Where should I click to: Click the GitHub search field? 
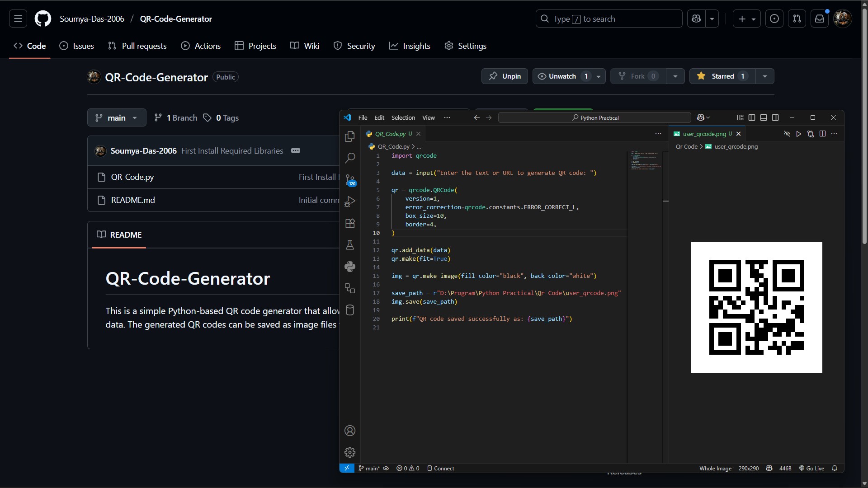[609, 19]
